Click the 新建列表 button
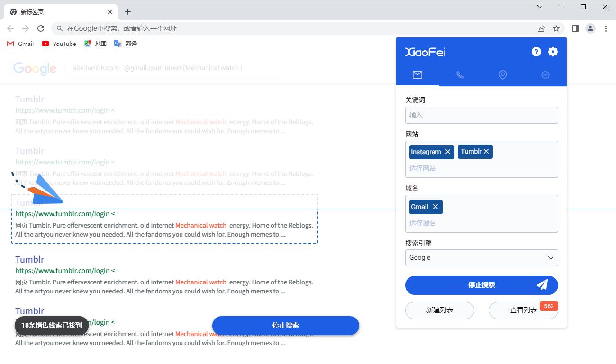The height and width of the screenshot is (364, 616). coord(440,310)
